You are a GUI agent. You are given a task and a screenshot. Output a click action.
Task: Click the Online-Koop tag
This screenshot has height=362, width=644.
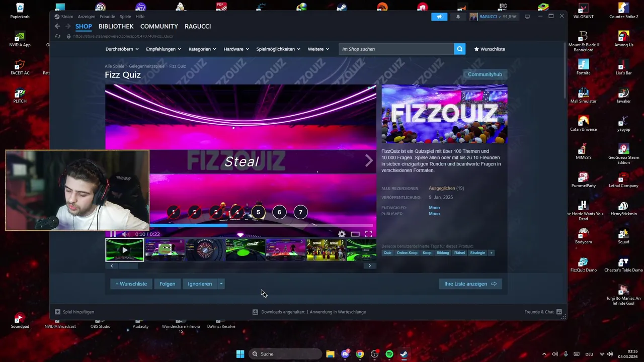(407, 253)
